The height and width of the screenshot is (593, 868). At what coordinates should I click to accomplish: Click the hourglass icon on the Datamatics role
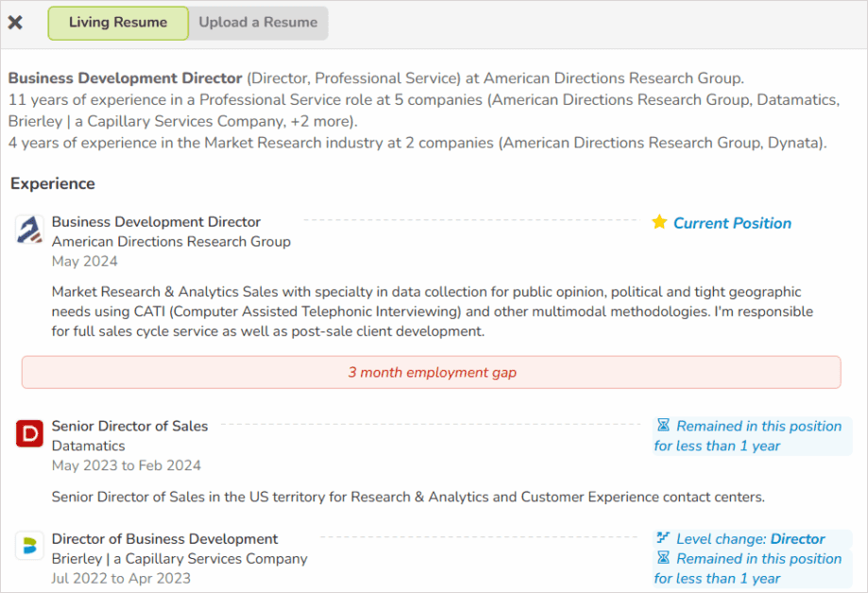(x=665, y=425)
